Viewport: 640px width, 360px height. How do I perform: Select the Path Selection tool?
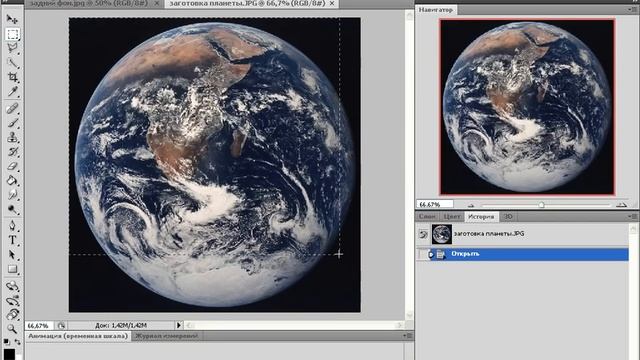12,255
